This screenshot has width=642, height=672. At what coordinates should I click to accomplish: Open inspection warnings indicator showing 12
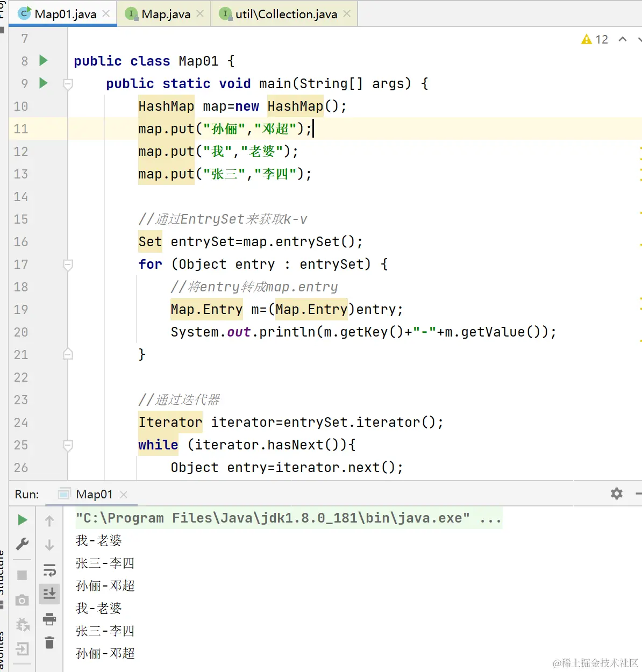coord(595,39)
